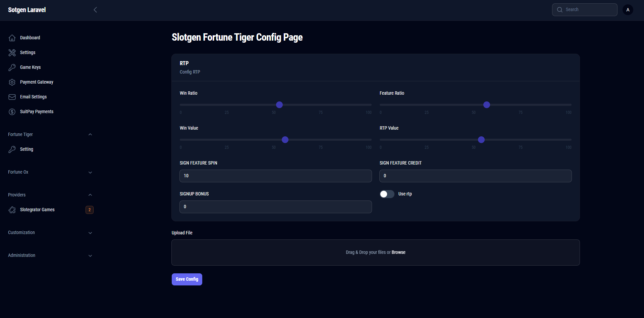Click the SIGN FEATURE SPIN input field

tap(275, 176)
